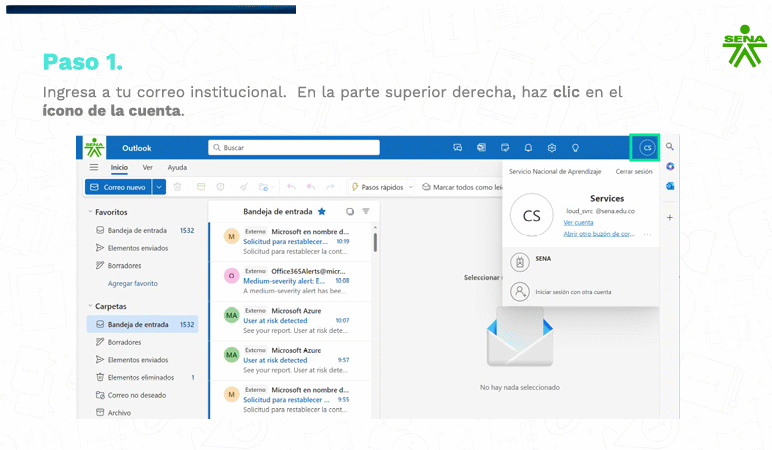Screen dimensions: 772x450
Task: Click the search magnifier in right sidebar
Action: point(670,148)
